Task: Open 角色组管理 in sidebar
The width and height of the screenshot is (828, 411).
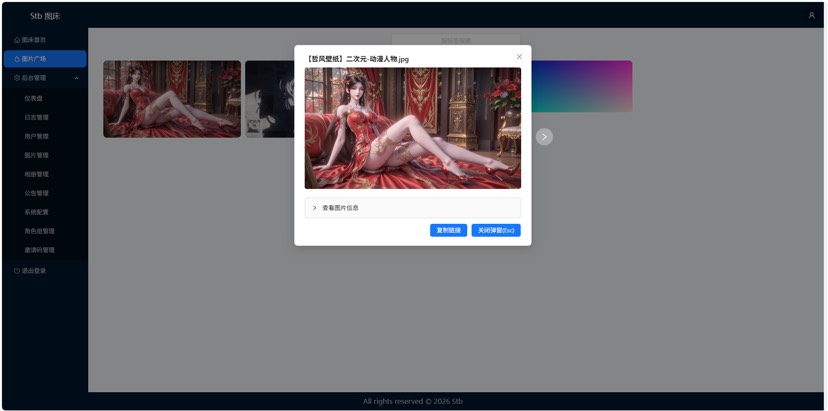Action: [40, 231]
